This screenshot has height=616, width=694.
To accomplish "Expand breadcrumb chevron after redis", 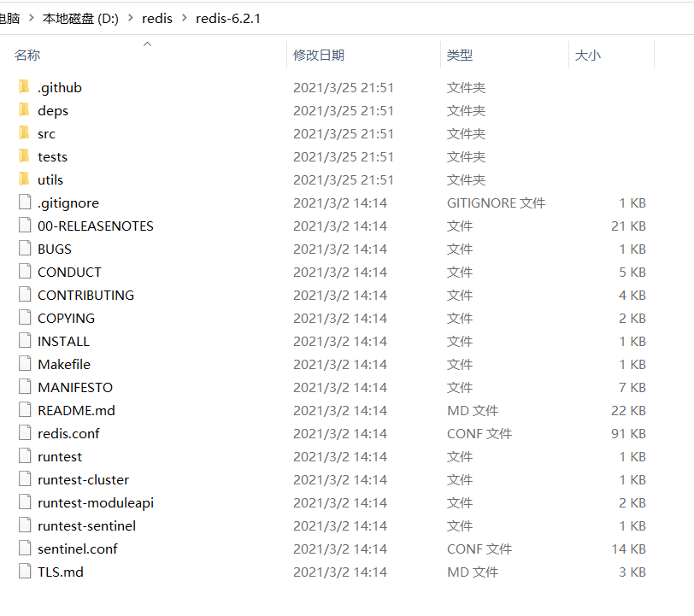I will pos(185,18).
